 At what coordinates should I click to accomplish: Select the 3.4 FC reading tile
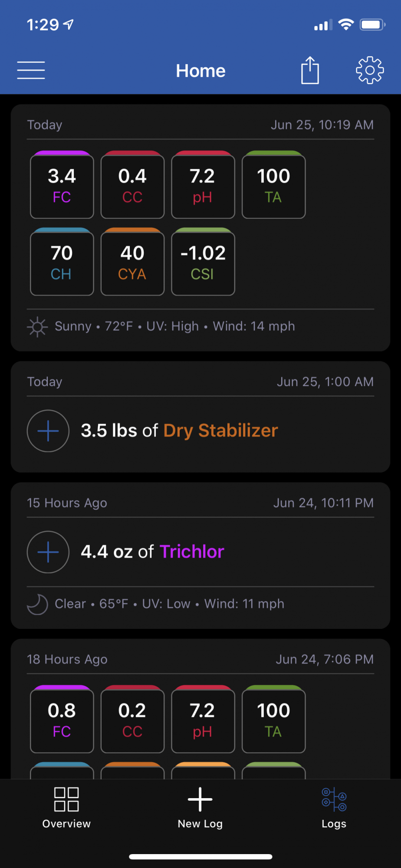coord(62,185)
